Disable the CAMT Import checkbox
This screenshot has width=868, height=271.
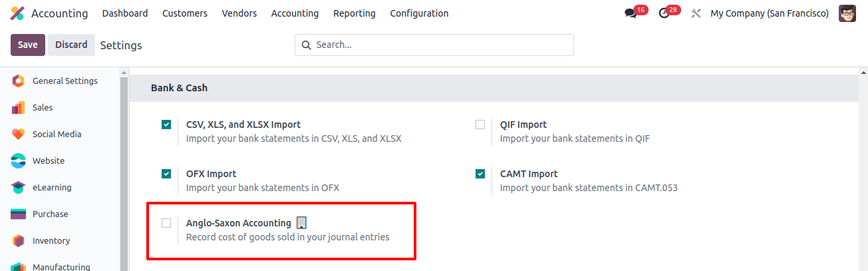[x=480, y=174]
